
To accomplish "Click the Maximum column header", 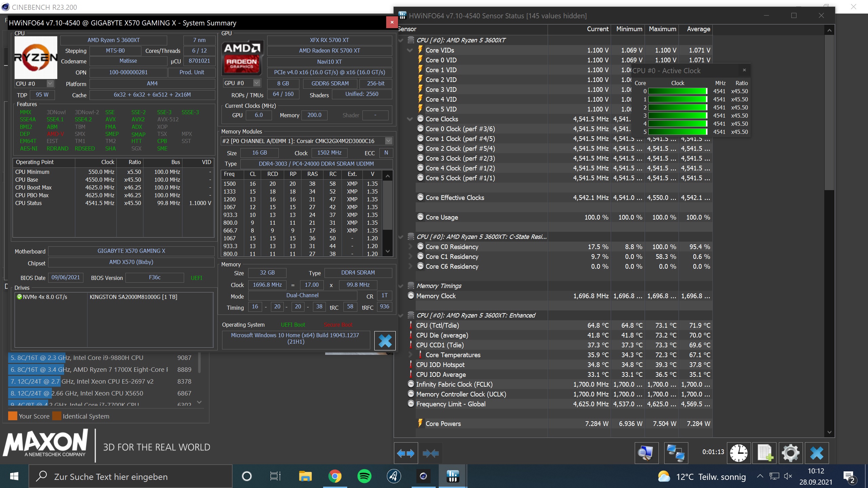I will (662, 29).
